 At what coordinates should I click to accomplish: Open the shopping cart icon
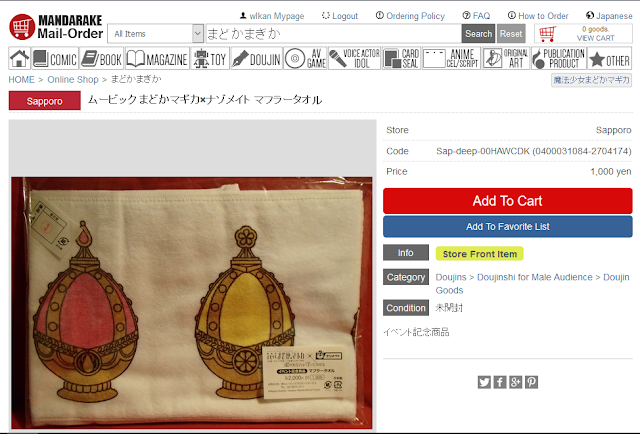[548, 33]
